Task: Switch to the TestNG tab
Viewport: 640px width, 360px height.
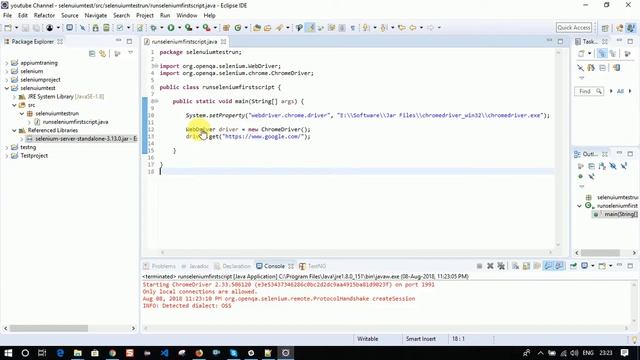Action: click(313, 266)
